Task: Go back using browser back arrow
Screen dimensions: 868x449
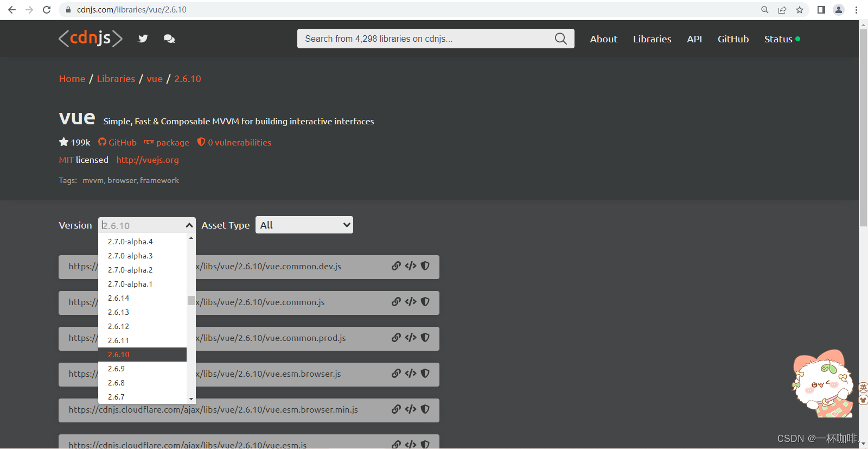Action: pos(12,10)
